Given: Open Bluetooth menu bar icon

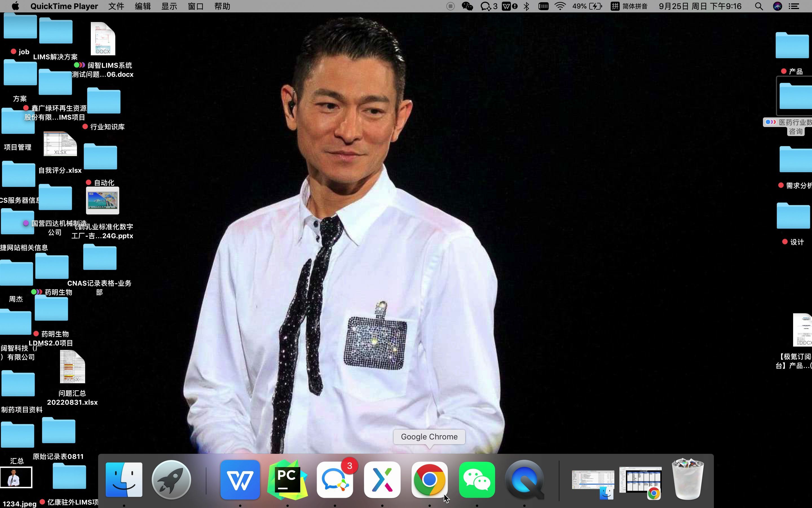Looking at the screenshot, I should tap(526, 6).
